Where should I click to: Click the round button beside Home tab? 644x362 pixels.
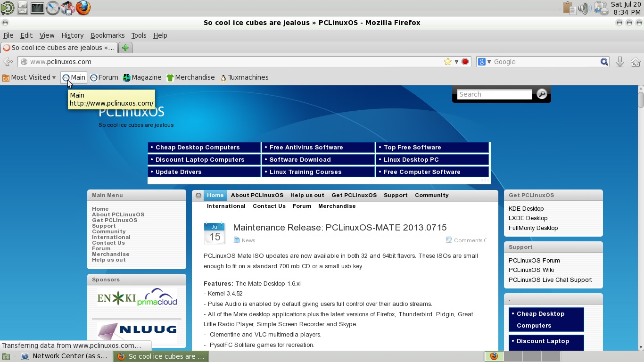(198, 195)
